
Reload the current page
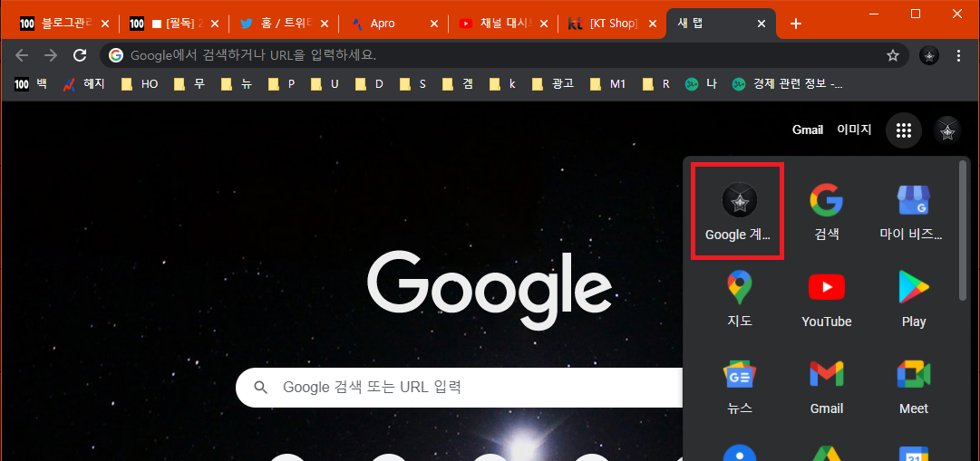(80, 55)
